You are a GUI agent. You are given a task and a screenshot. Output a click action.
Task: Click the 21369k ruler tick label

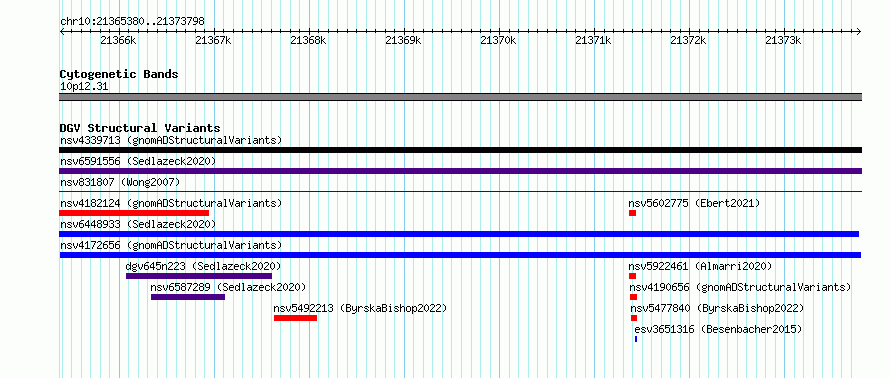pos(404,40)
